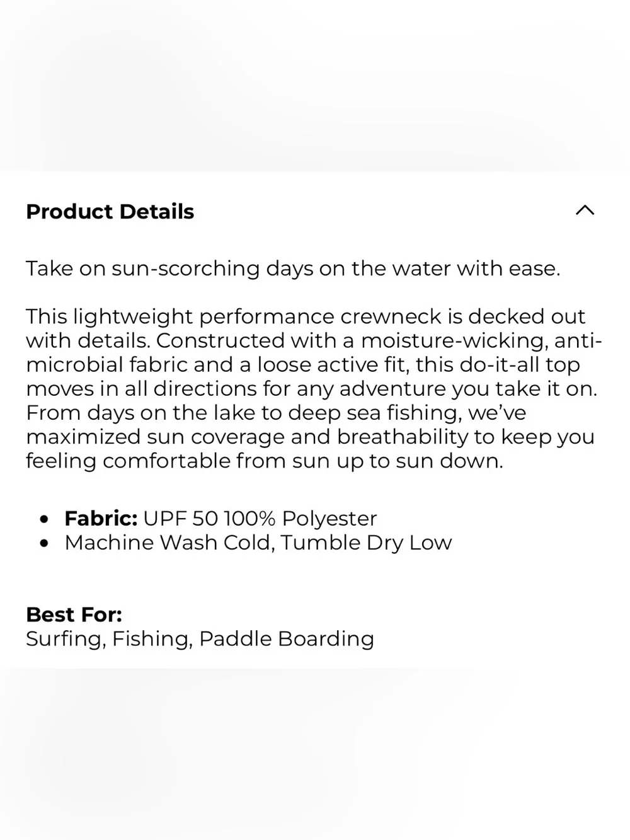The height and width of the screenshot is (840, 630).
Task: Click the bold Fabric label
Action: pyautogui.click(x=101, y=518)
